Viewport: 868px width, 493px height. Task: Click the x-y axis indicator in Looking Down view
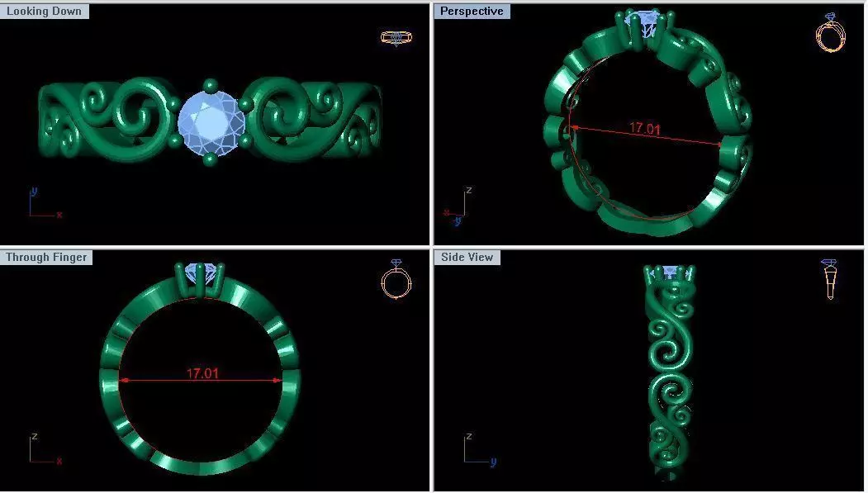click(45, 202)
